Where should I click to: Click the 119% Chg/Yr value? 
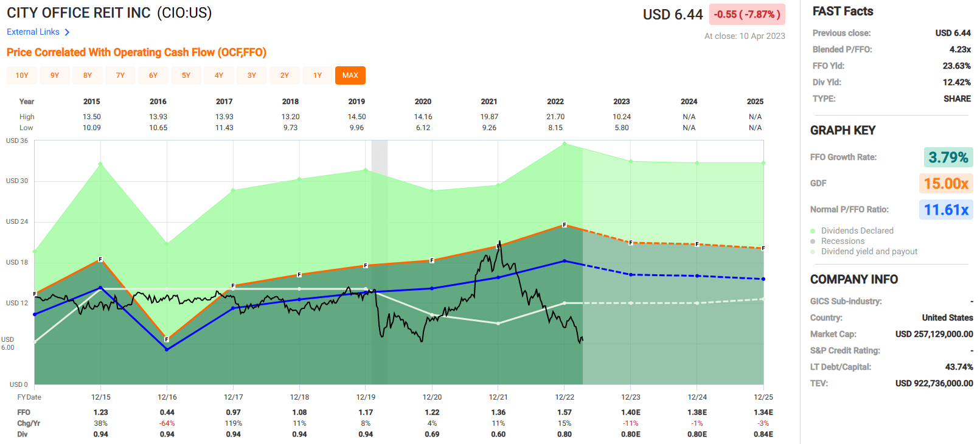coord(234,423)
